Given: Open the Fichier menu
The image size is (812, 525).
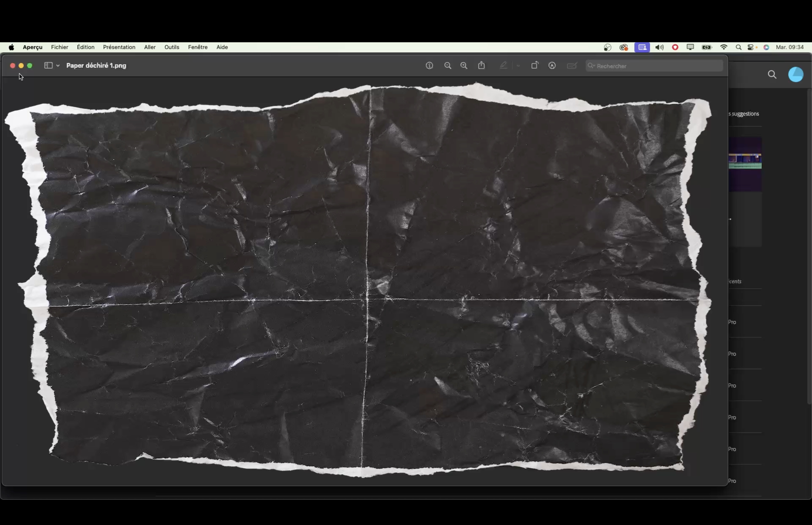Looking at the screenshot, I should click(59, 47).
